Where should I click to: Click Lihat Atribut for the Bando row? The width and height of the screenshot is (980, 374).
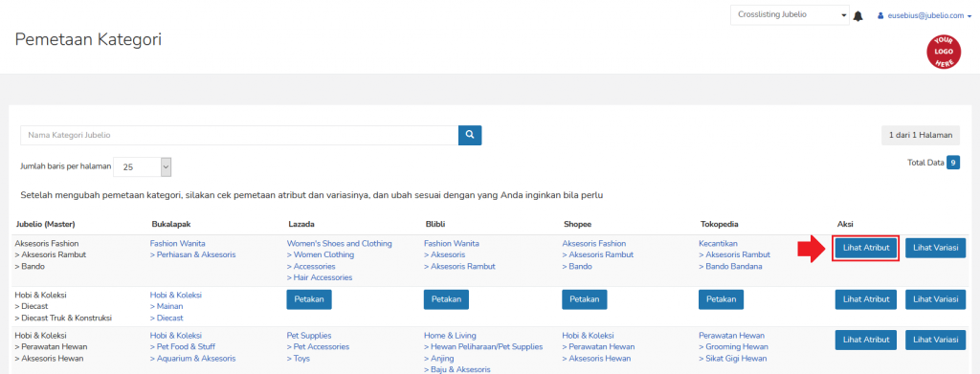pos(865,248)
